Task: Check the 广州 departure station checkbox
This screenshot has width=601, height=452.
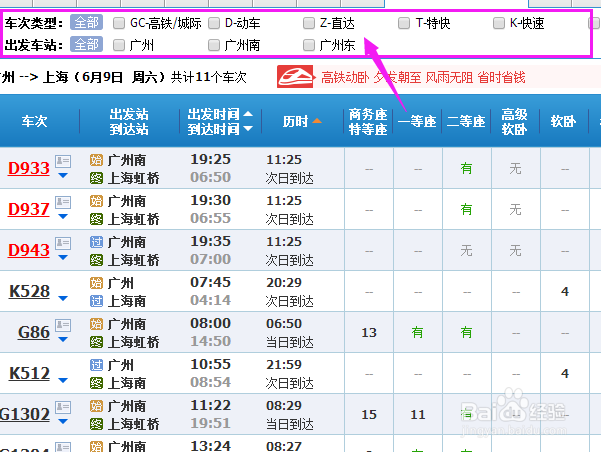Action: pyautogui.click(x=119, y=45)
